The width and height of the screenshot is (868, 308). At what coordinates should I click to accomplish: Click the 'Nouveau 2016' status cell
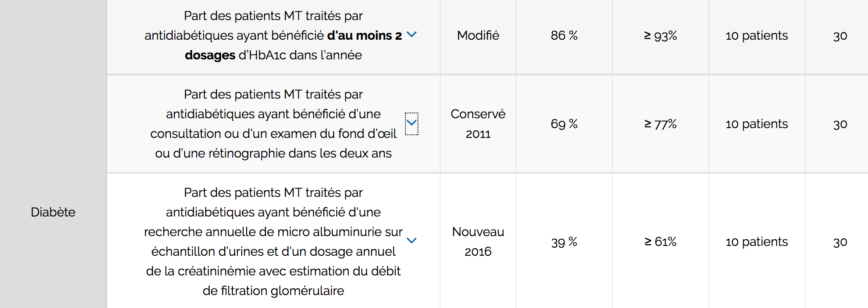[x=478, y=241]
